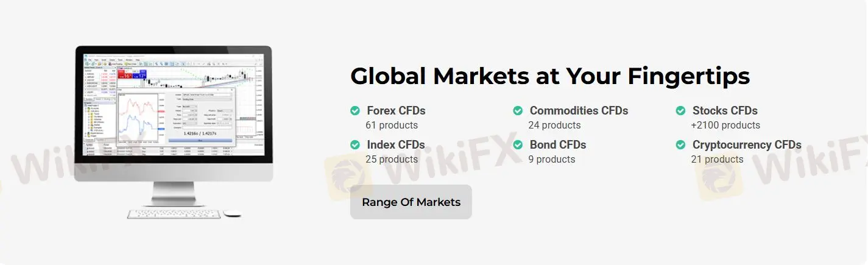The height and width of the screenshot is (265, 868).
Task: Click the green checkmark beside Bond CFDs
Action: tap(518, 145)
